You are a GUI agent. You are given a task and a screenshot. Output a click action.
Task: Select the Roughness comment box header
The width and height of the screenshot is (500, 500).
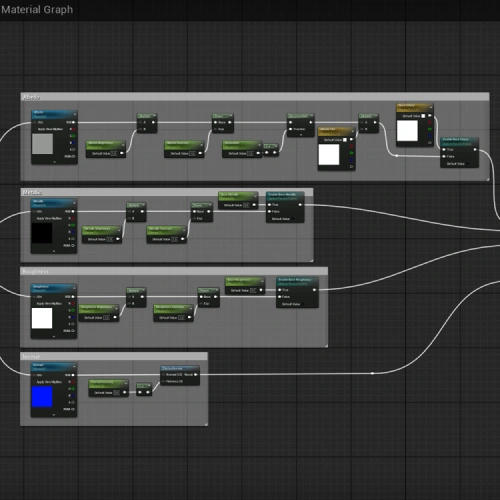pyautogui.click(x=174, y=271)
